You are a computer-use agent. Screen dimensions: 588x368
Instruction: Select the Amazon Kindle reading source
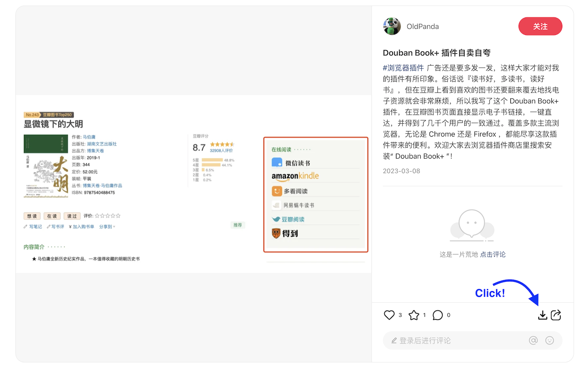[x=293, y=176]
